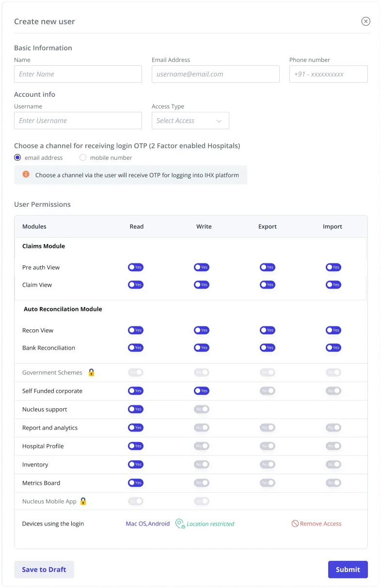381x588 pixels.
Task: Toggle Pre auth View Read permission
Action: (x=136, y=267)
